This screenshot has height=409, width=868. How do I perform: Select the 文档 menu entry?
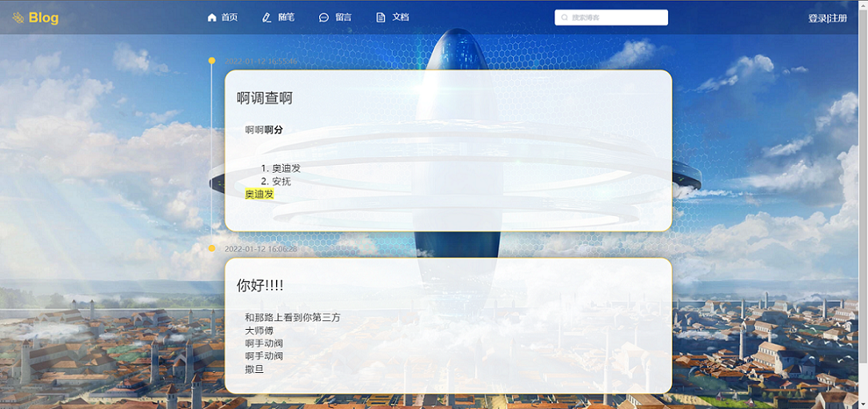tap(401, 18)
